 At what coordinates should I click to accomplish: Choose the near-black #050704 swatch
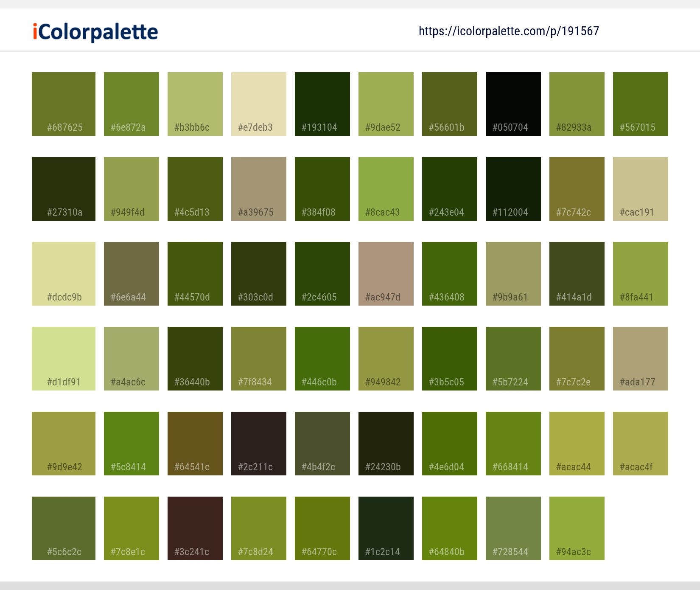[x=513, y=104]
